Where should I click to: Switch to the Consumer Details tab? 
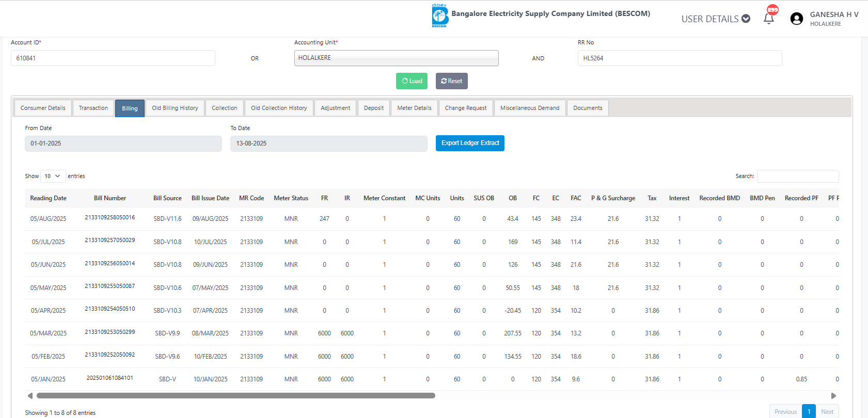43,108
